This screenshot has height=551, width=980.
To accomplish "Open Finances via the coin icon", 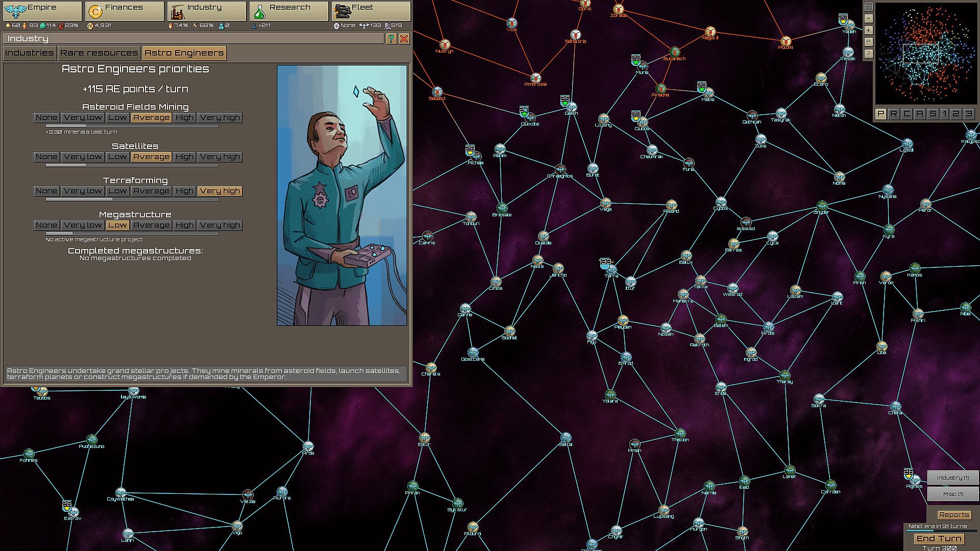I will coord(94,11).
